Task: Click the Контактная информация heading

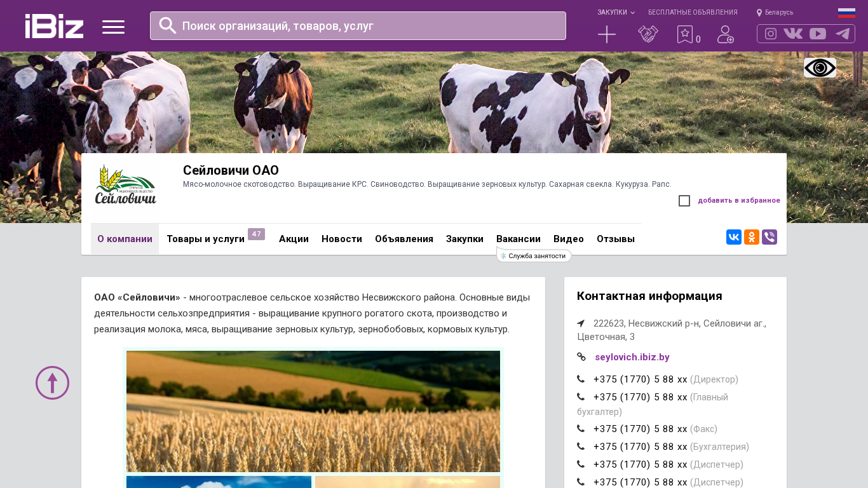Action: click(649, 296)
